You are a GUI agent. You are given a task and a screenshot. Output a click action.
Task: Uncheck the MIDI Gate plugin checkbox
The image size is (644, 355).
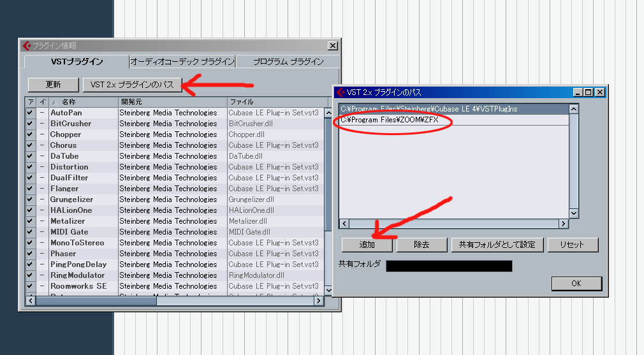30,232
